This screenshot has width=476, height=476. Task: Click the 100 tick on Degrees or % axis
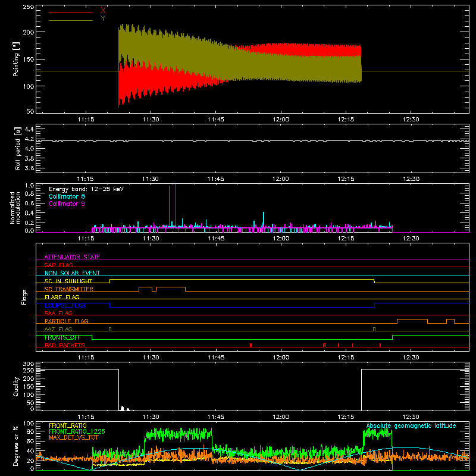pos(28,424)
